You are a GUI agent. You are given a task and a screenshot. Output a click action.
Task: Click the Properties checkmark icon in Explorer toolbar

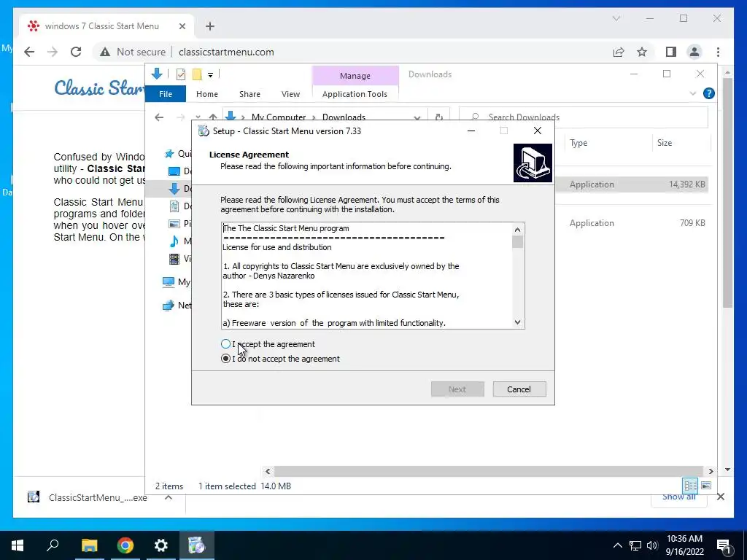181,74
